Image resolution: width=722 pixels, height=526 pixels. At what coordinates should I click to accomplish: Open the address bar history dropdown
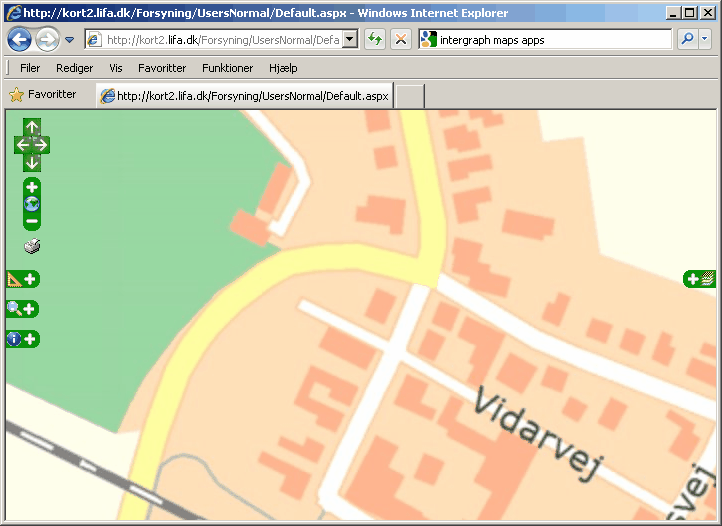[x=350, y=39]
